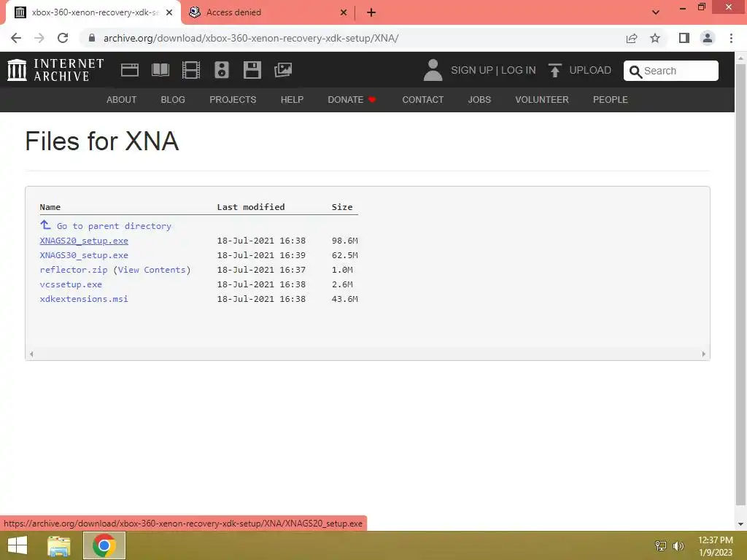
Task: Open the Video film strip icon
Action: 191,70
